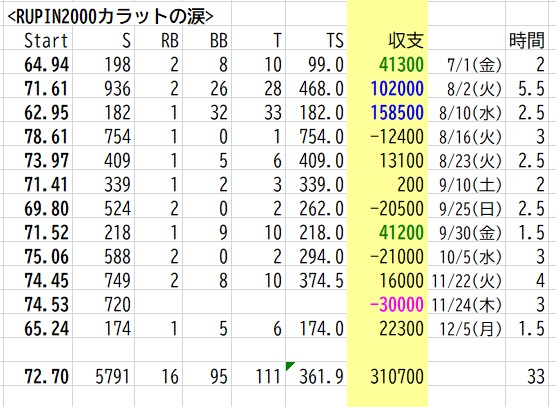The image size is (556, 407).
Task: Select the average Start 72.70
Action: (x=46, y=377)
